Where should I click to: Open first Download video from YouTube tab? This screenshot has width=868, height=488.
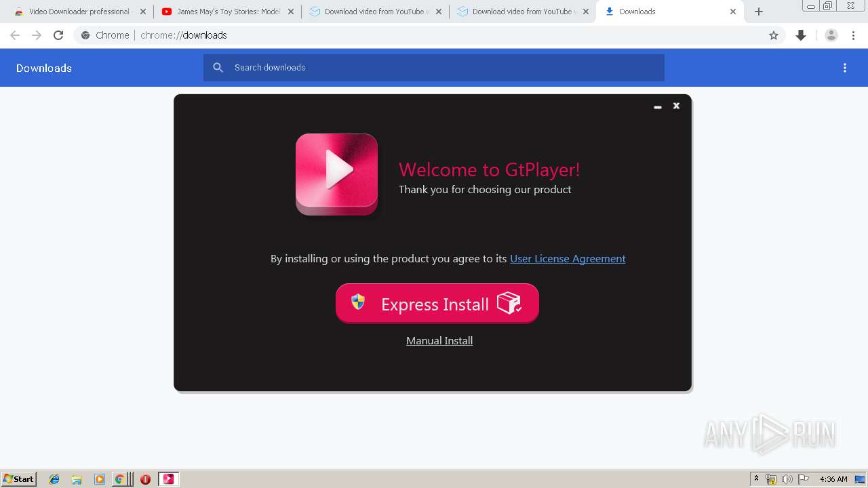[374, 12]
